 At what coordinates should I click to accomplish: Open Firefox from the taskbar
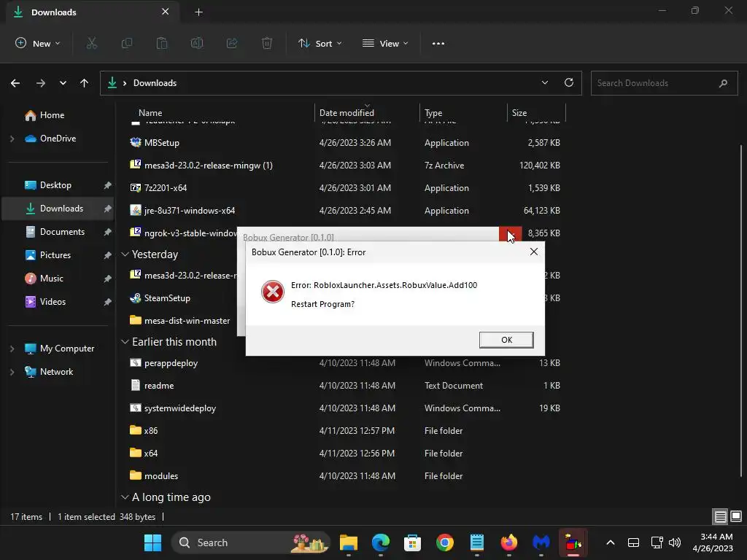click(x=508, y=542)
